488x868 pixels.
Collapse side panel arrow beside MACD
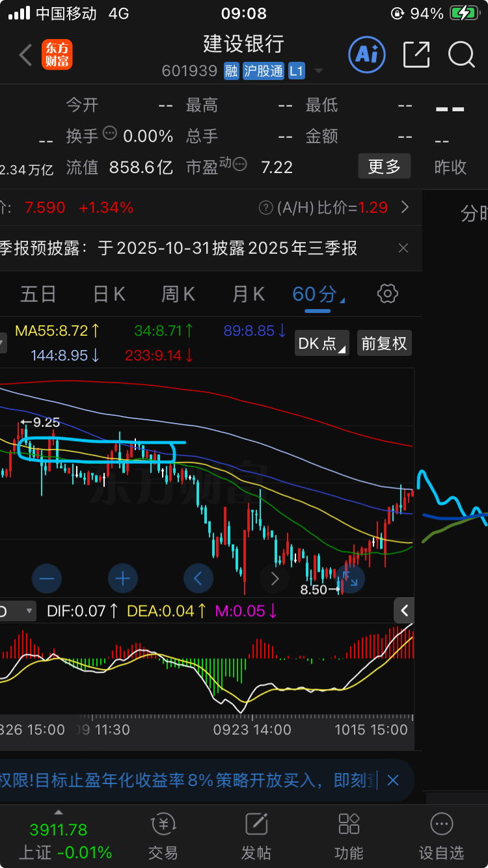404,610
